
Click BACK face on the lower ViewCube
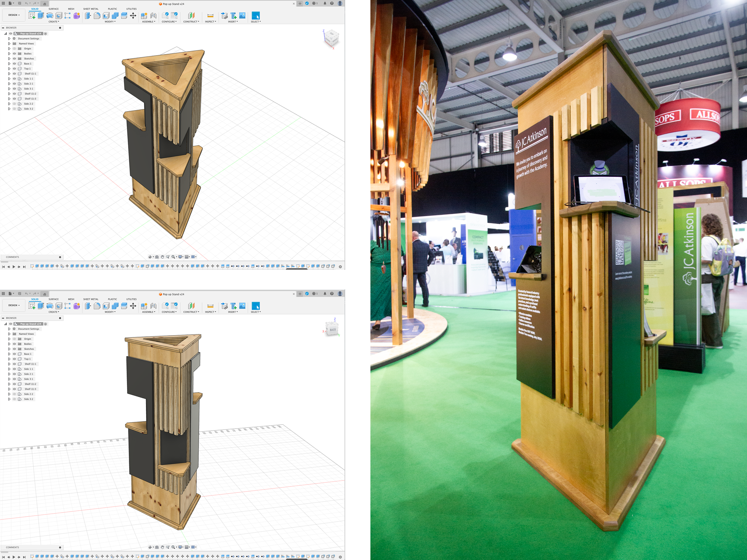click(332, 330)
